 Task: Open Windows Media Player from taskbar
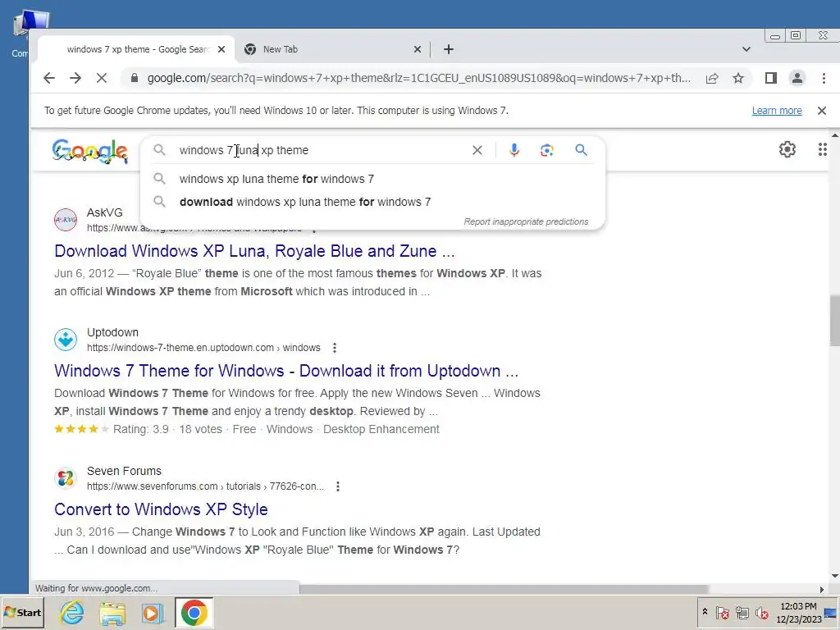(153, 613)
